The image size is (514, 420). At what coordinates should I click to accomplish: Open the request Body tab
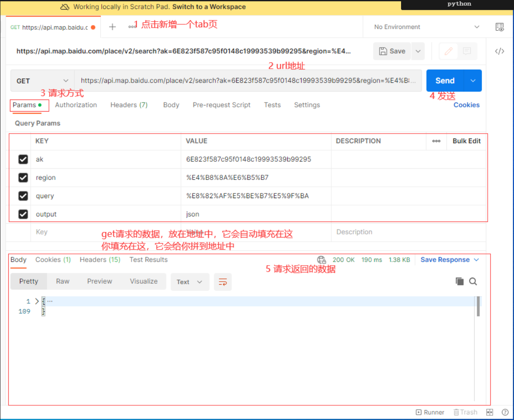(171, 105)
